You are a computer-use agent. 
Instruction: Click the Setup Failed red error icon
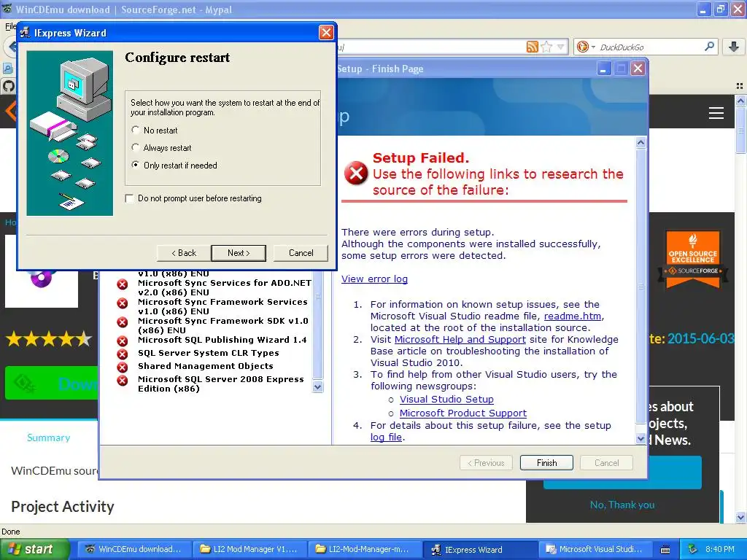click(x=356, y=173)
